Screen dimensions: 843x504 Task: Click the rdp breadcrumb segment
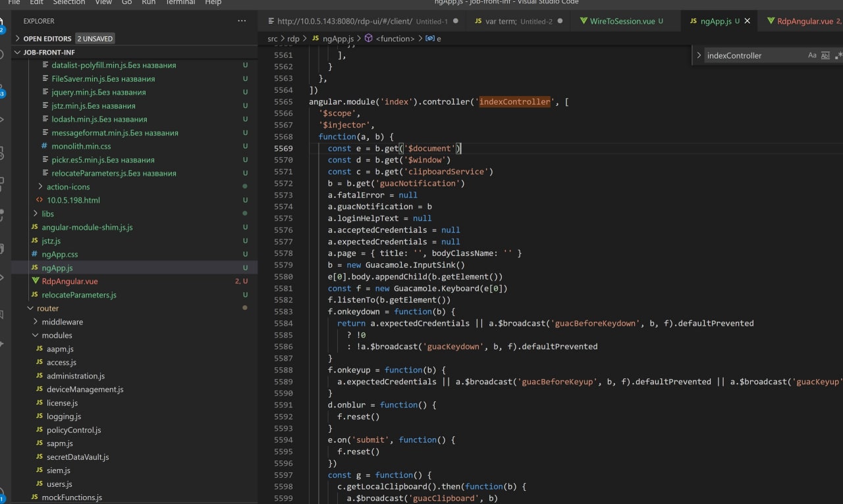tap(293, 39)
